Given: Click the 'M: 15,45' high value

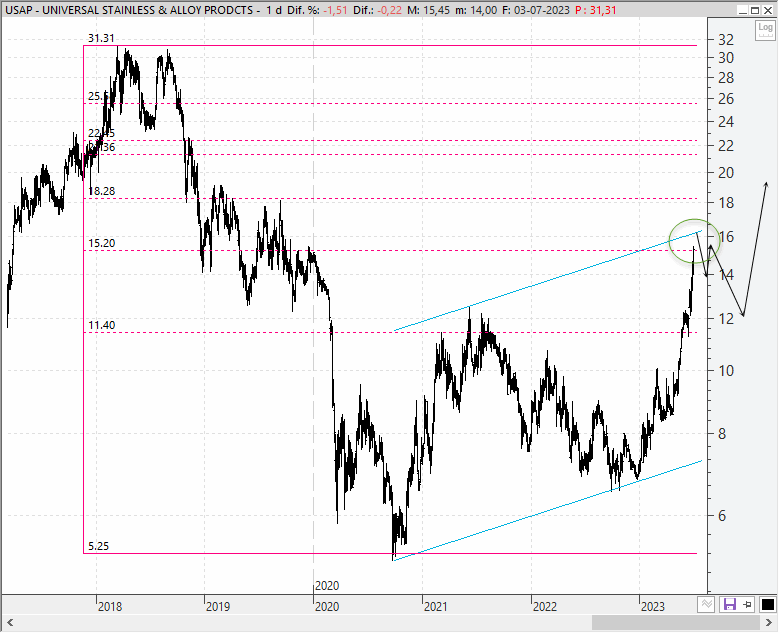Looking at the screenshot, I should pos(428,10).
